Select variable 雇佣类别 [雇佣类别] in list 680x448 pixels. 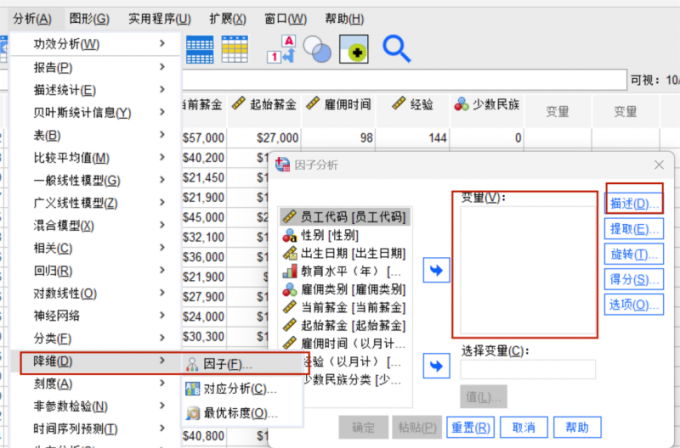coord(345,289)
